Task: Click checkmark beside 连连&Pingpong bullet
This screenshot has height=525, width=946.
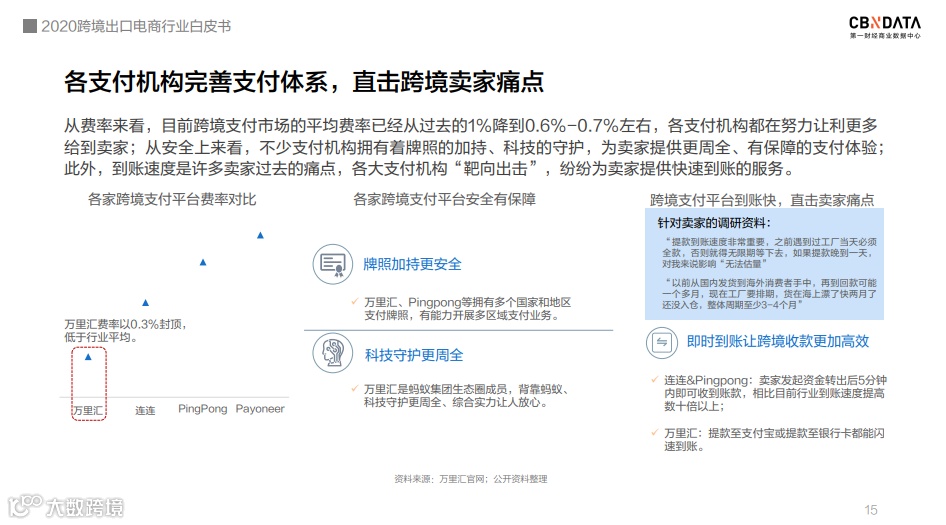Action: (655, 380)
